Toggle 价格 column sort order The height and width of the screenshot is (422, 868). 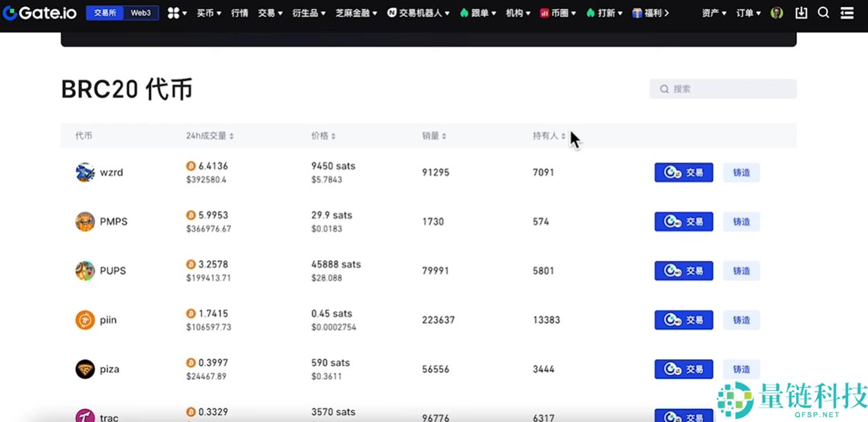tap(322, 135)
